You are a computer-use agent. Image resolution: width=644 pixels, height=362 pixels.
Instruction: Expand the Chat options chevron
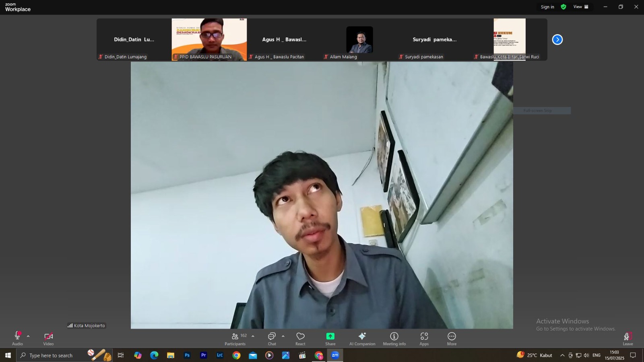tap(283, 336)
